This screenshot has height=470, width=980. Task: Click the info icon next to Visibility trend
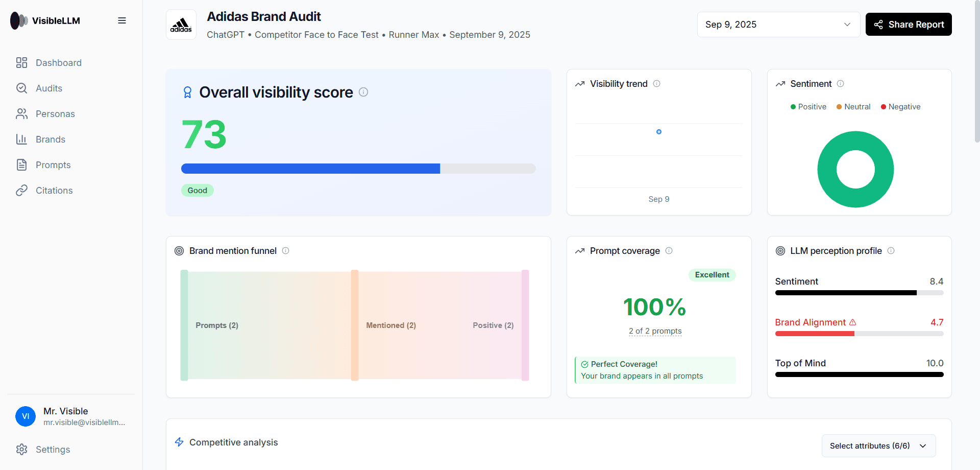coord(657,84)
